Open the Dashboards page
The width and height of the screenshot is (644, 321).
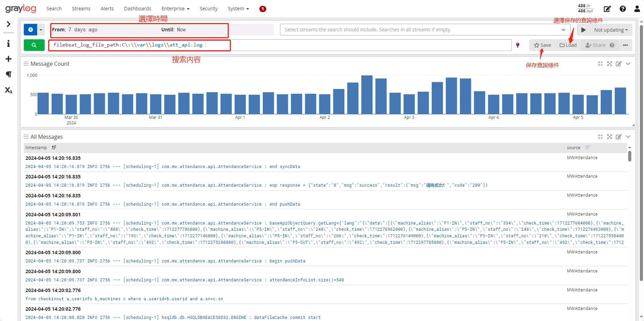pos(138,9)
